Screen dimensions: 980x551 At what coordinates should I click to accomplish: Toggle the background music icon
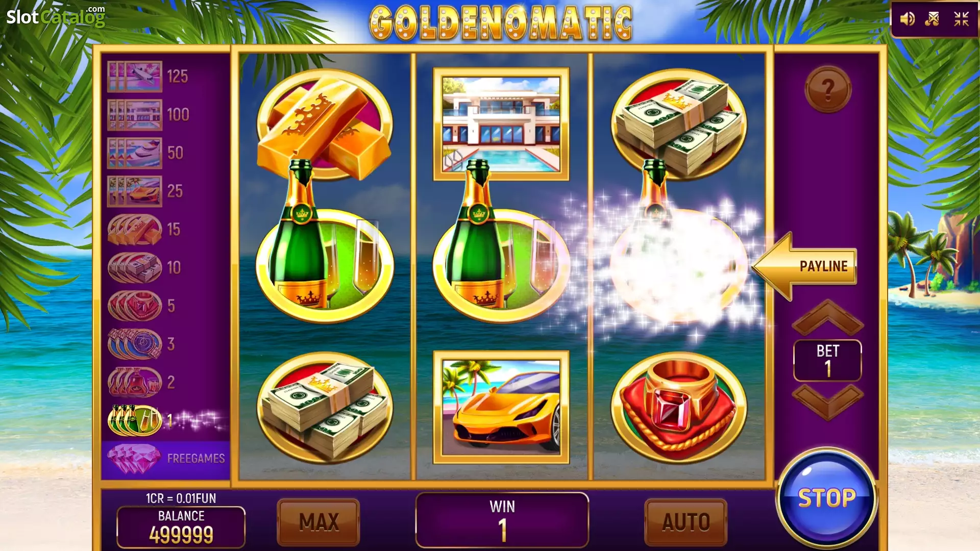[933, 19]
